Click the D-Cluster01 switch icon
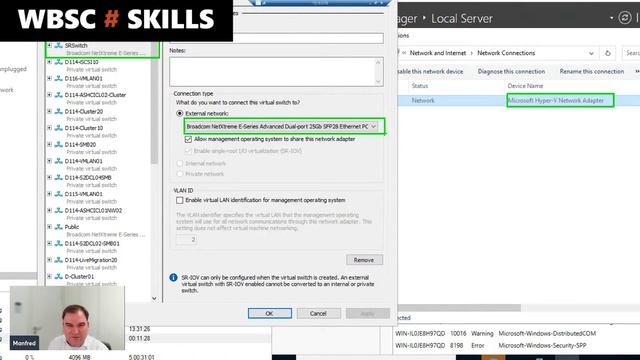Viewport: 640px width, 360px height. tap(58, 276)
